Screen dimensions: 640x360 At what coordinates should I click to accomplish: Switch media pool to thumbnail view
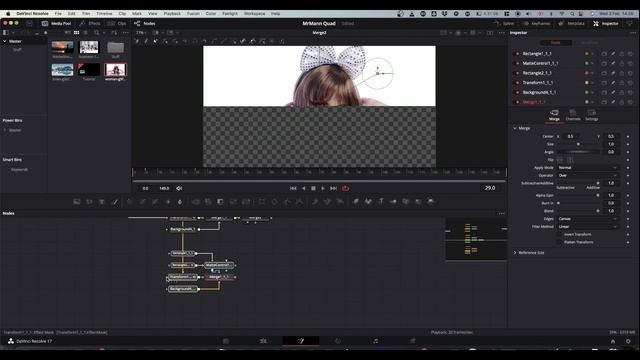[x=76, y=33]
